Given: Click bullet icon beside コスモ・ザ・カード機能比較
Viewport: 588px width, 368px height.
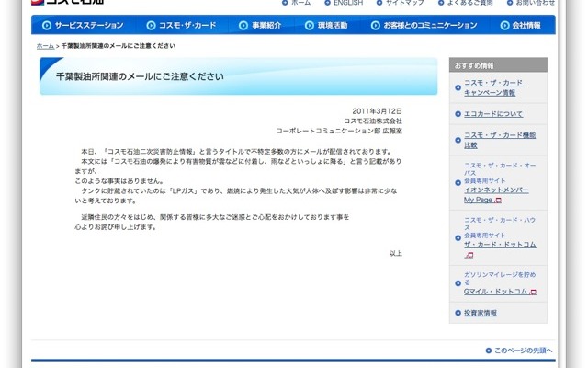Looking at the screenshot, I should [458, 140].
